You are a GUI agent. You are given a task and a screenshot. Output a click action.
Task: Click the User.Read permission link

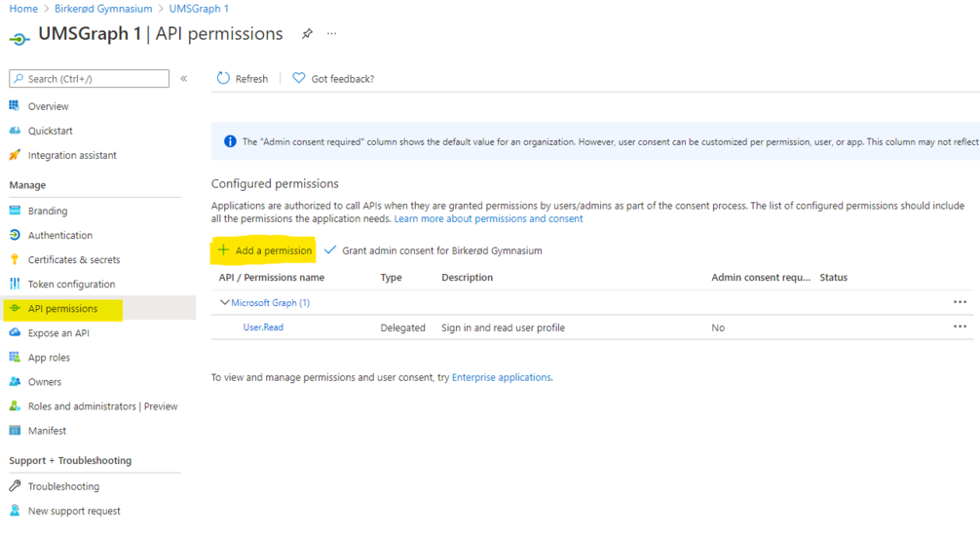point(263,327)
